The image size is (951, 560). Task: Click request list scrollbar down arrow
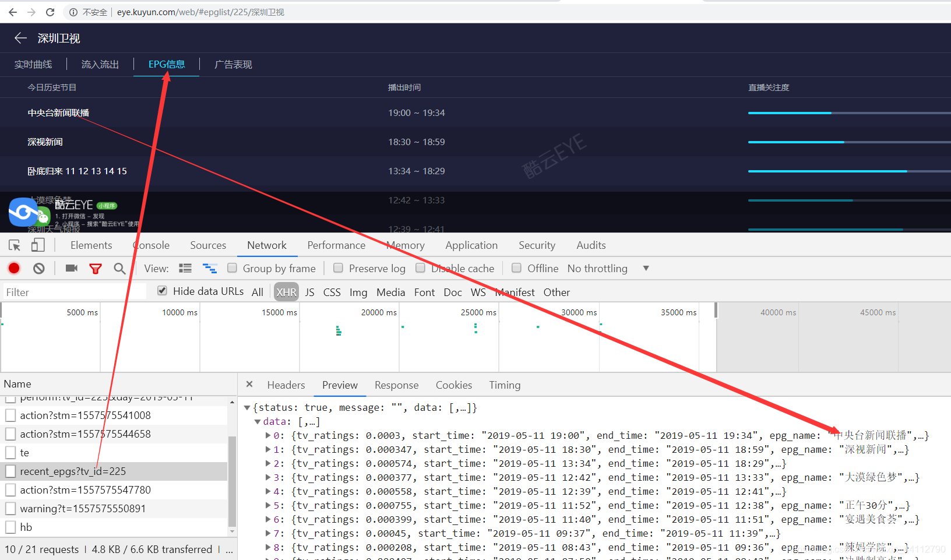[x=233, y=531]
